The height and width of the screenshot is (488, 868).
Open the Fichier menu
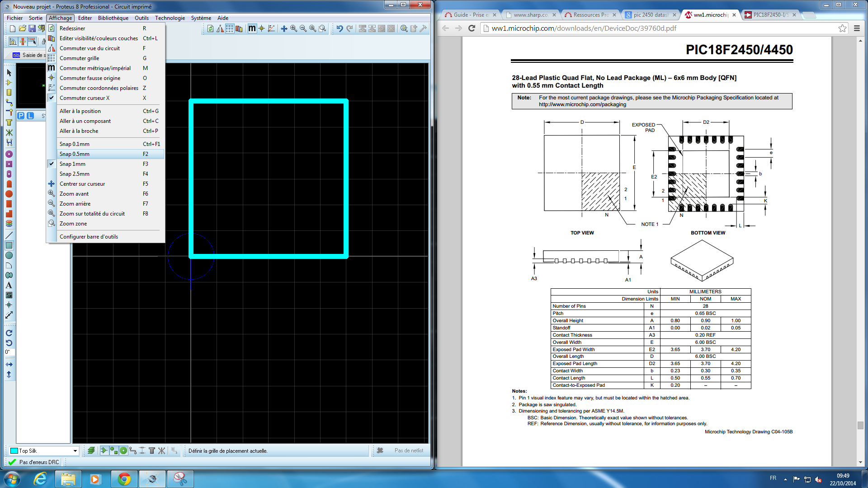14,18
